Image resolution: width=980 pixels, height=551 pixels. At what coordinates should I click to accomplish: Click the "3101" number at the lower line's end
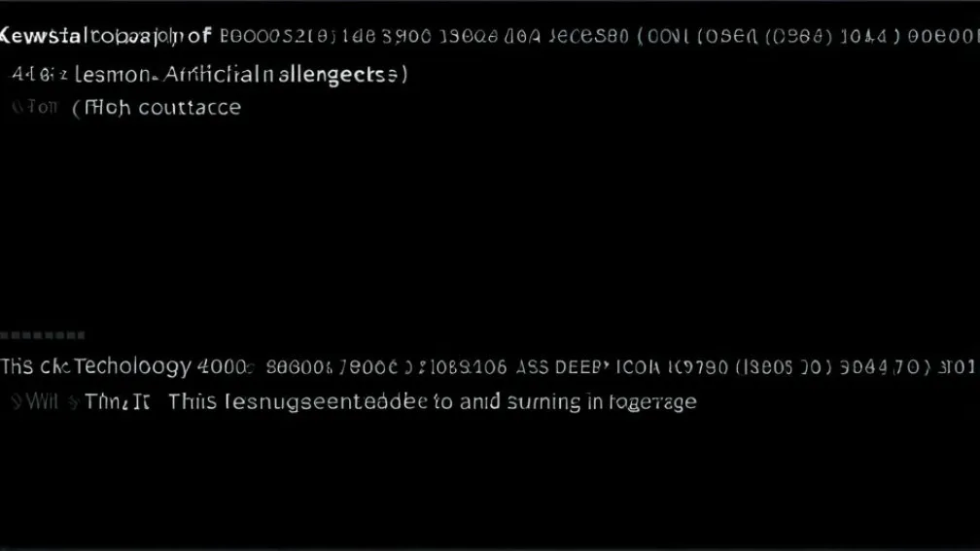coord(960,367)
